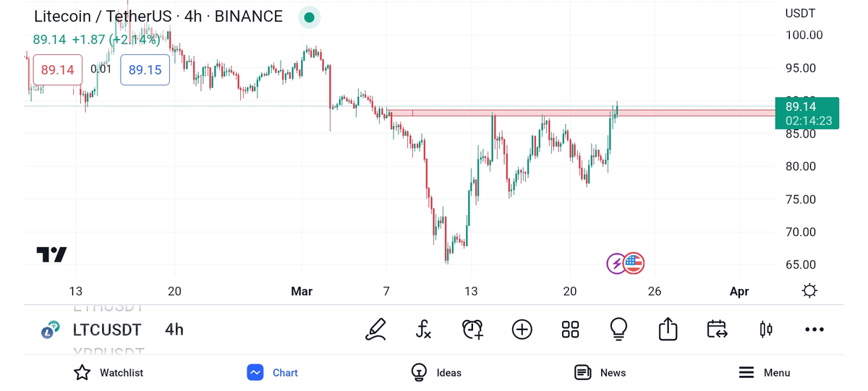
Task: Open the fx indicators menu
Action: [424, 329]
